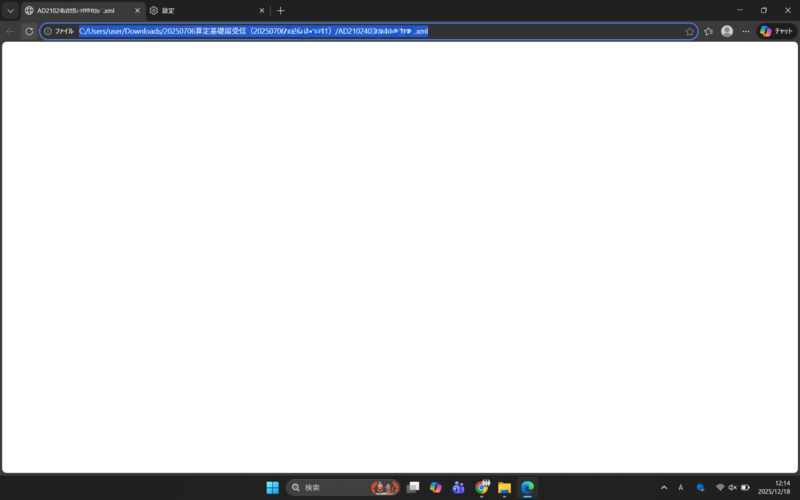Reload the current xml page
The width and height of the screenshot is (800, 500).
(29, 31)
